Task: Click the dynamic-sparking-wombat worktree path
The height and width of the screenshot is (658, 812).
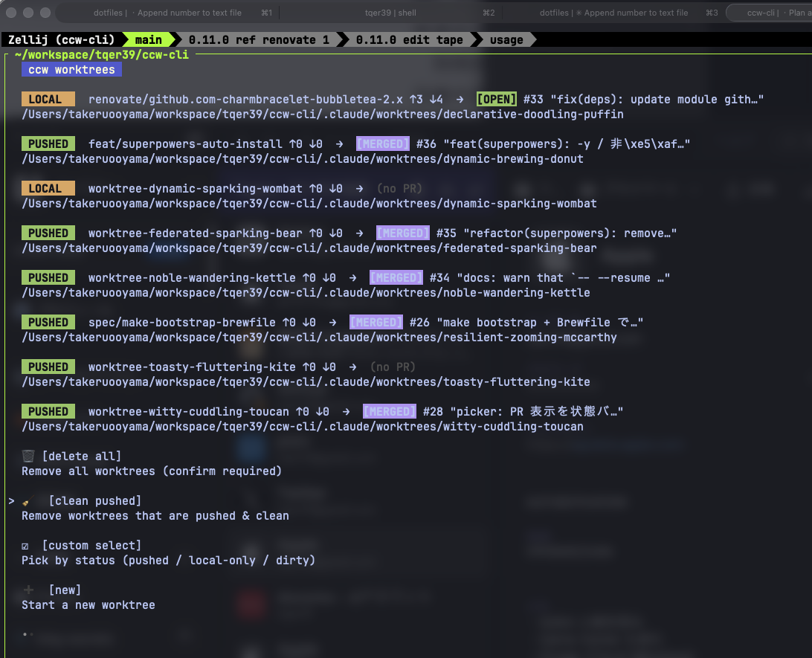Action: click(309, 203)
